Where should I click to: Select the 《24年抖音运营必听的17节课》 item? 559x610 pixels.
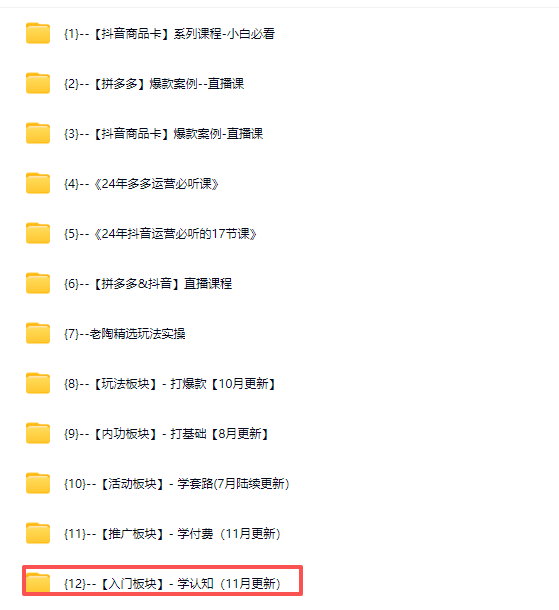(x=160, y=234)
